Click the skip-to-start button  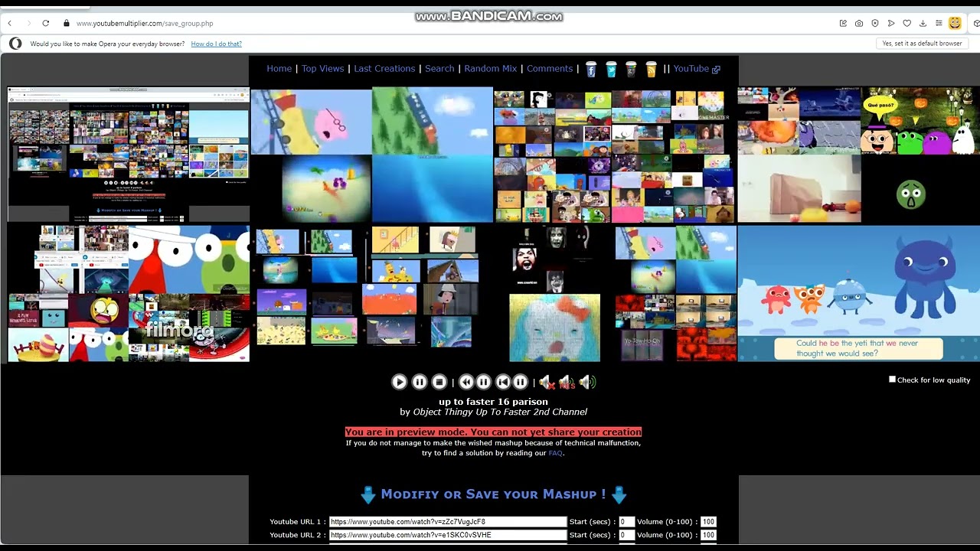[503, 382]
